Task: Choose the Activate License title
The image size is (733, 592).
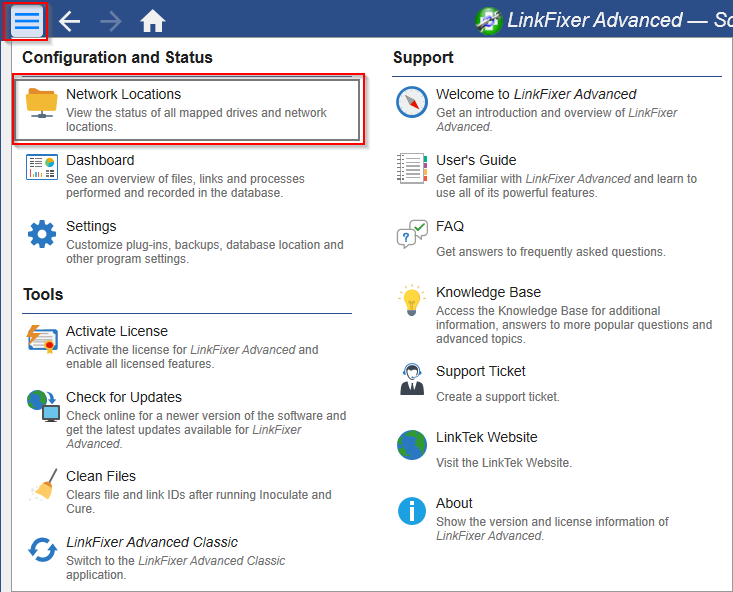Action: [x=117, y=331]
